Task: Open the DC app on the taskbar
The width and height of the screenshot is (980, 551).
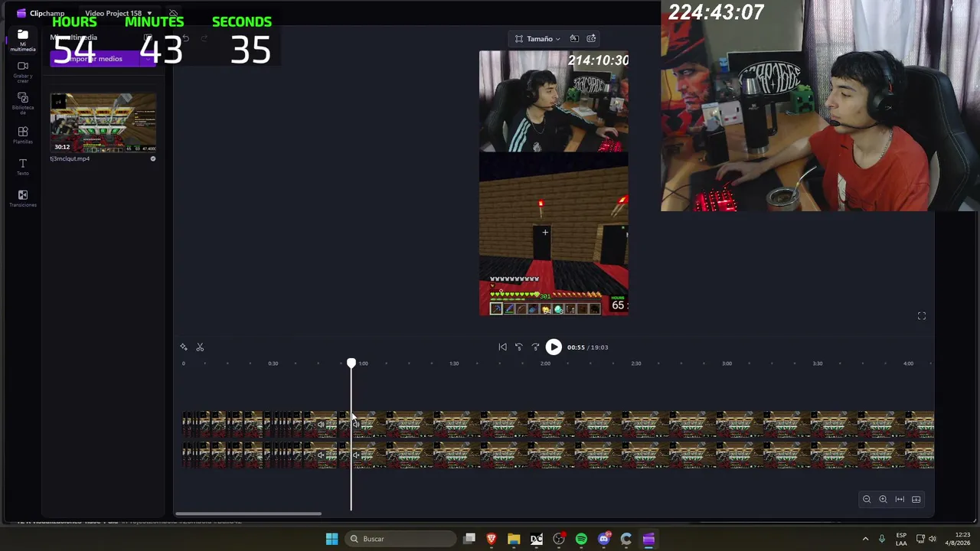Action: [536, 539]
